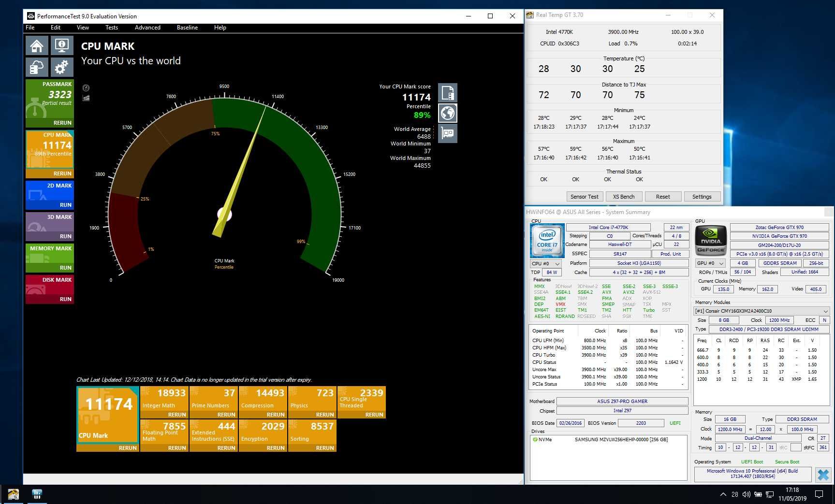This screenshot has width=835, height=504.
Task: Click the 89% percentile value
Action: 422,115
